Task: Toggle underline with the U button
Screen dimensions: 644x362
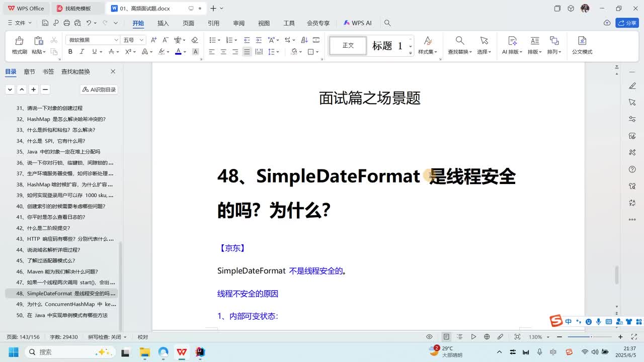Action: pos(94,52)
